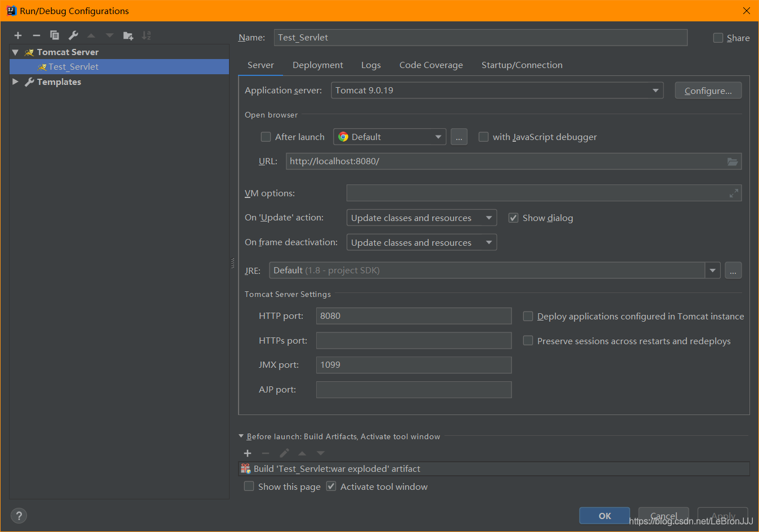This screenshot has height=532, width=759.
Task: Remove the configuration with the minus icon
Action: coord(37,35)
